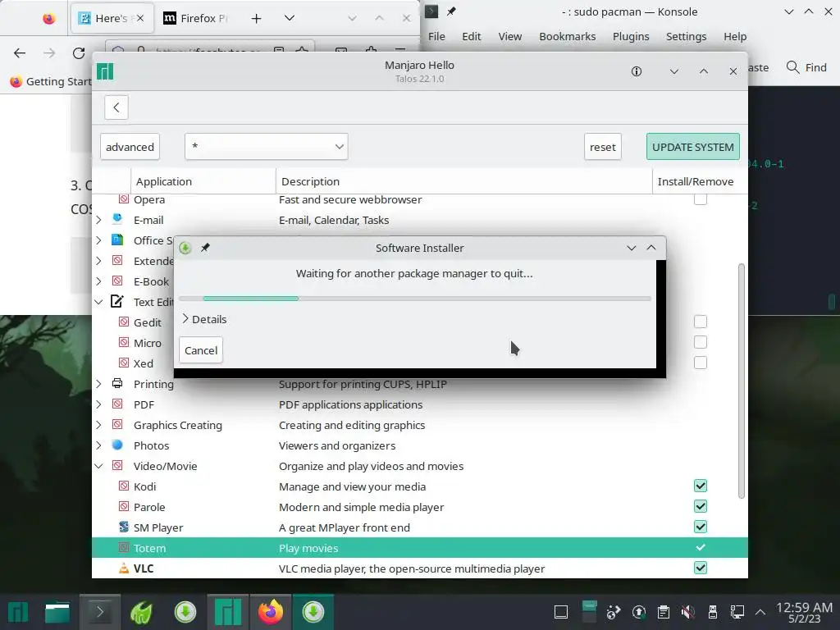The image size is (840, 630).
Task: Open the Konsole Bookmarks menu
Action: [x=568, y=36]
